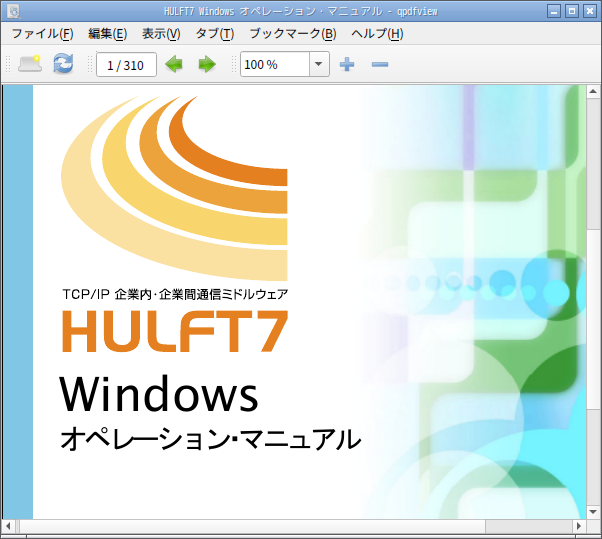Click the qpdfview window icon in title bar

point(13,11)
